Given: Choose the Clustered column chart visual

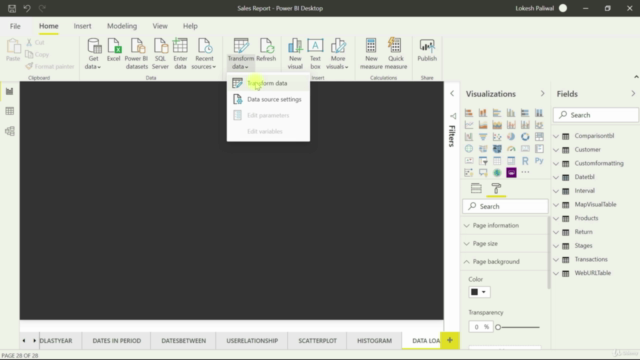Looking at the screenshot, I should tap(511, 113).
